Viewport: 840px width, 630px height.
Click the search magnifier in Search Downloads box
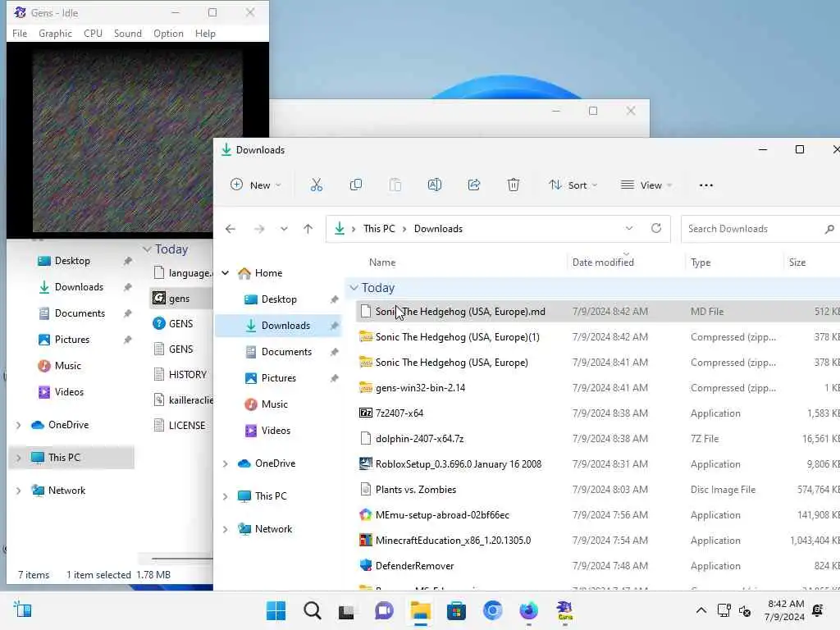829,230
